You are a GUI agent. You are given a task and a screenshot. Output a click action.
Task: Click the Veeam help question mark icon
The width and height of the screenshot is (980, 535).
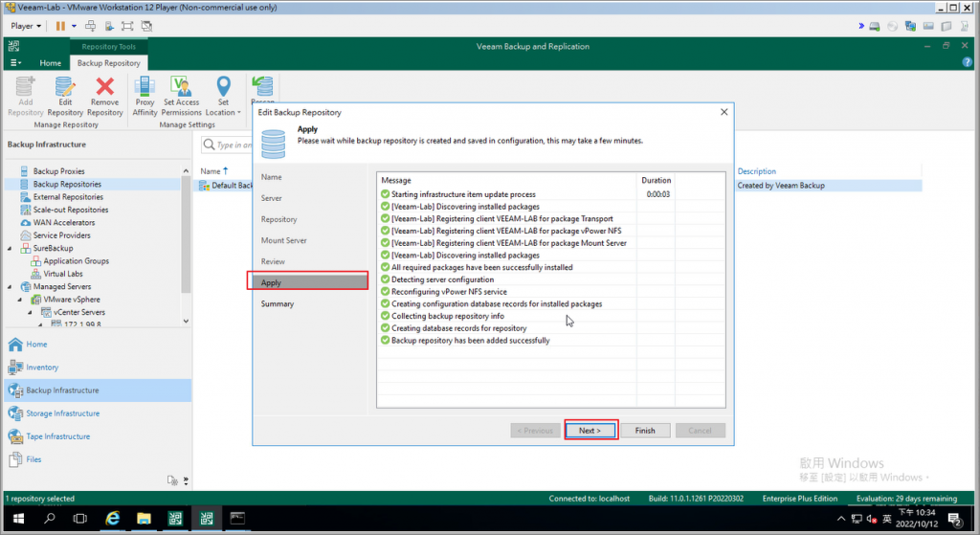[x=967, y=62]
